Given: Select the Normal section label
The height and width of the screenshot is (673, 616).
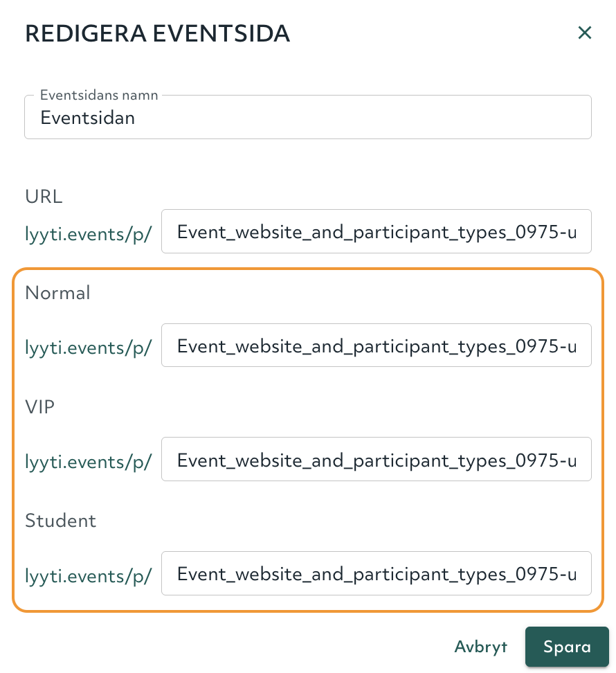Looking at the screenshot, I should pyautogui.click(x=57, y=294).
